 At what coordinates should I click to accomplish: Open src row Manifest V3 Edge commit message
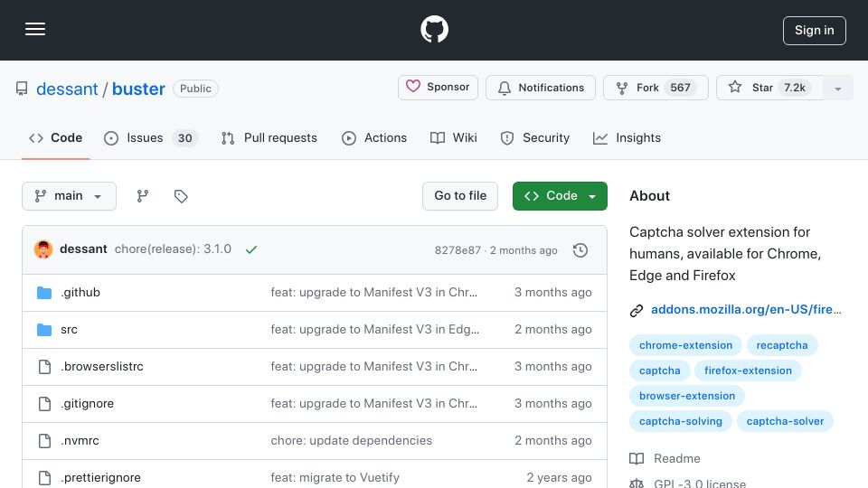[x=374, y=329]
